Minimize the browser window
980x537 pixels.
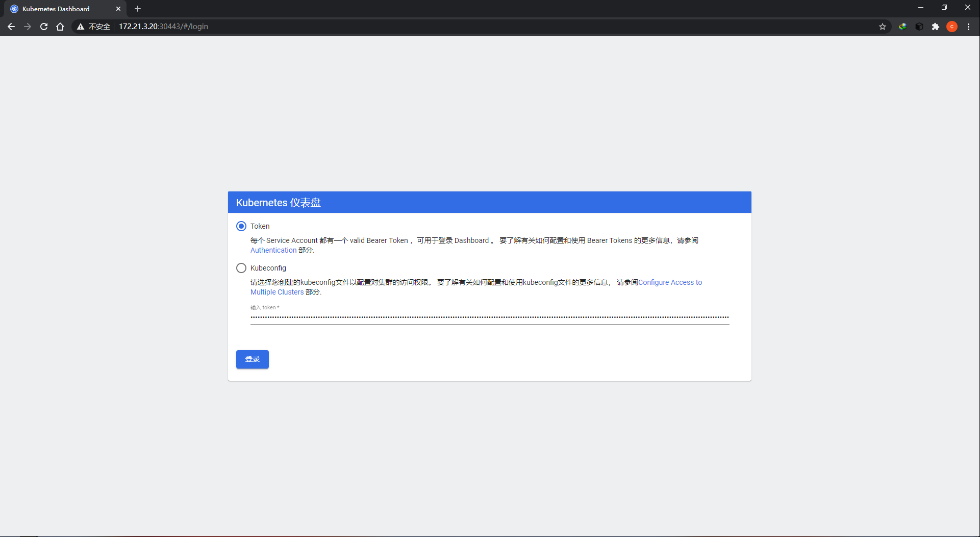coord(921,8)
